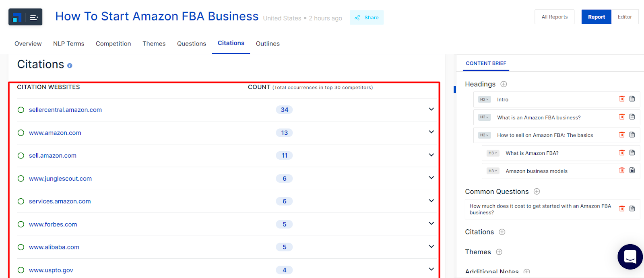Delete 'What is an Amazon FBA business?' heading
644x278 pixels.
[622, 117]
